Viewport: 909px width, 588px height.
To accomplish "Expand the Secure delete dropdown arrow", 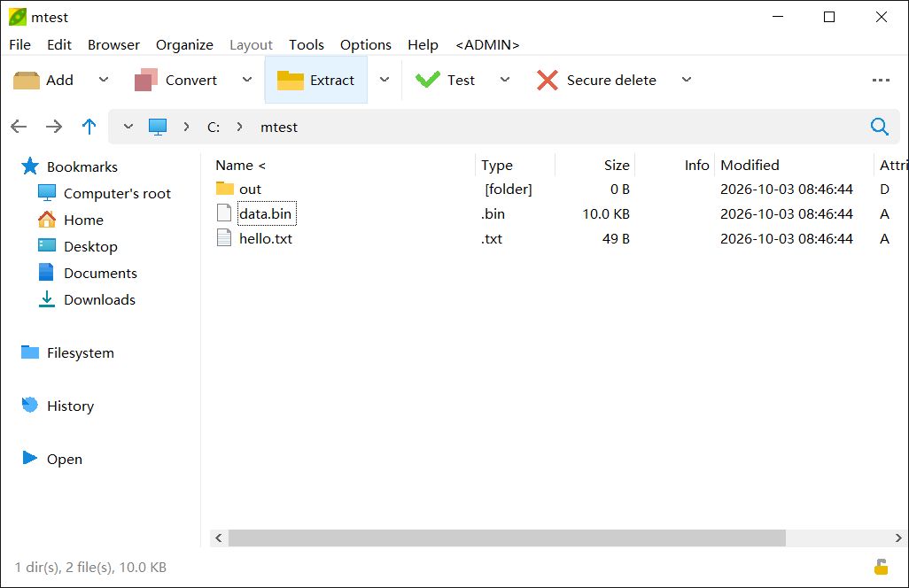I will tap(687, 80).
